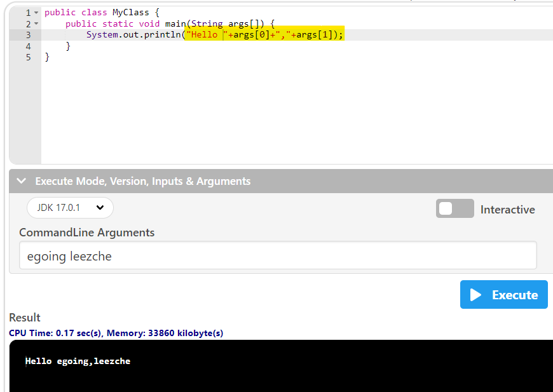Click the Result heading

[25, 318]
